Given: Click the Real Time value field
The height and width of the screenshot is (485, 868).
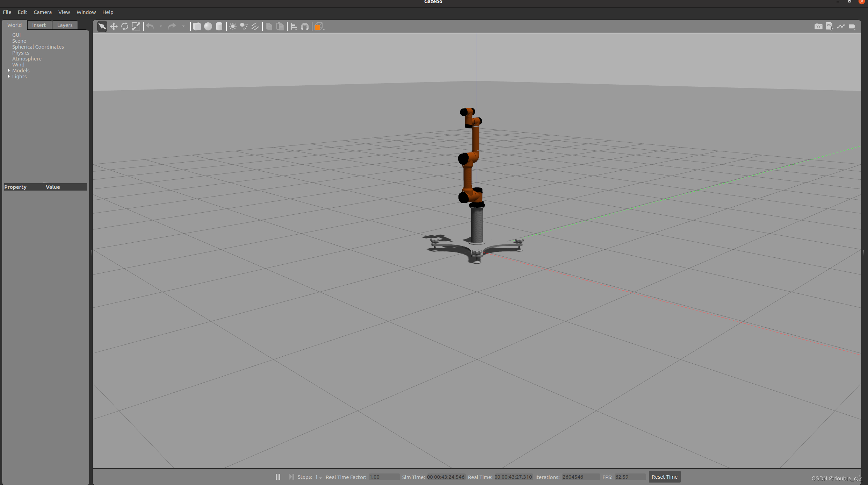Looking at the screenshot, I should coord(513,477).
